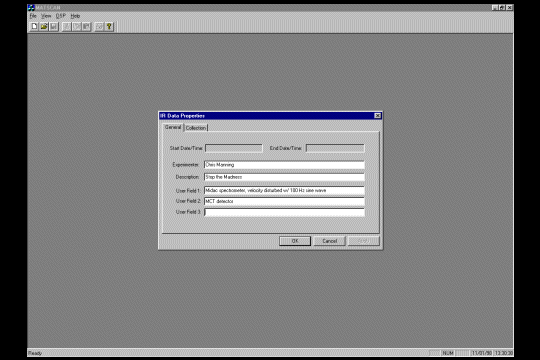The image size is (540, 360).
Task: Switch to the Collection tab
Action: pos(196,128)
